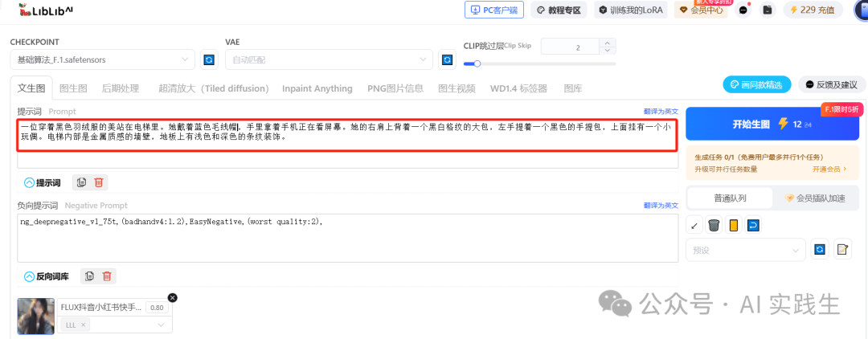Image resolution: width=868 pixels, height=339 pixels.
Task: Click 翻译为英文 above negative prompt
Action: pos(661,205)
